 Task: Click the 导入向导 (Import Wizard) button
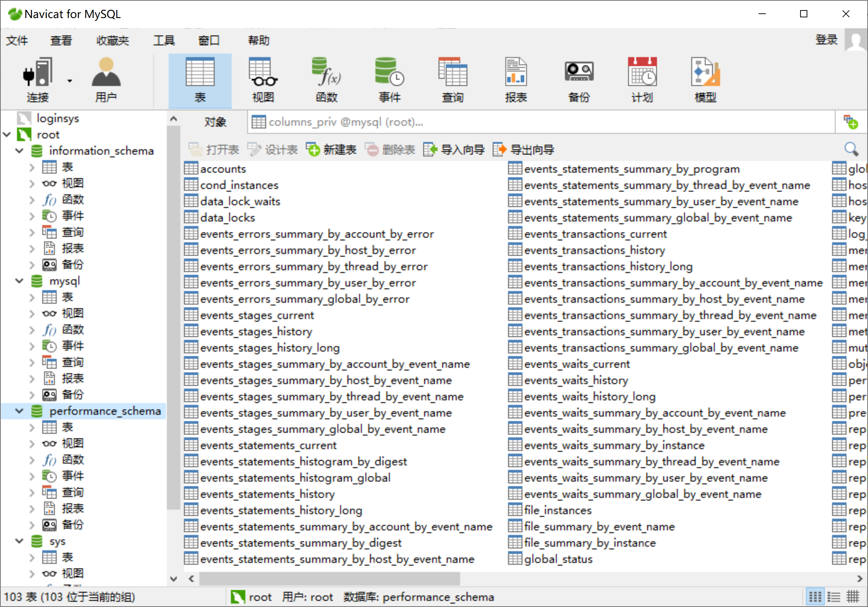pyautogui.click(x=454, y=150)
